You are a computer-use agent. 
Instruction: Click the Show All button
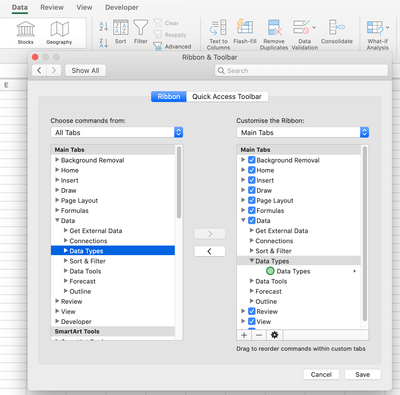tap(85, 70)
